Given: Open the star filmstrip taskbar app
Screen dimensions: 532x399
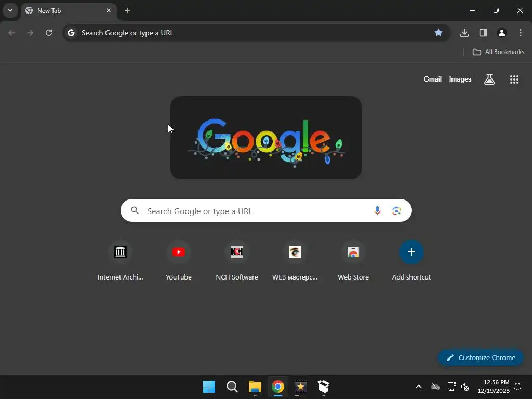Looking at the screenshot, I should coord(301,387).
